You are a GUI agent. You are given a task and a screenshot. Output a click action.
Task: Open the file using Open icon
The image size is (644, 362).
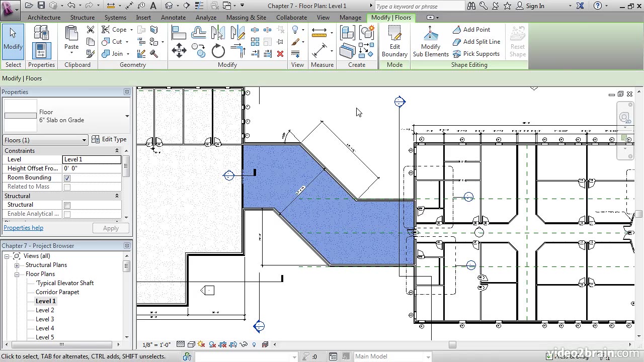pyautogui.click(x=29, y=6)
